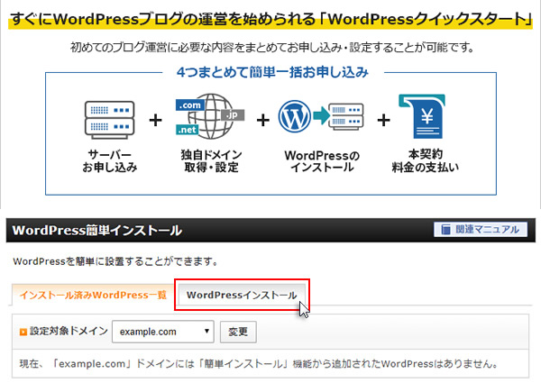This screenshot has width=541, height=392.
Task: Click the WordPress W logo icon
Action: 294,116
